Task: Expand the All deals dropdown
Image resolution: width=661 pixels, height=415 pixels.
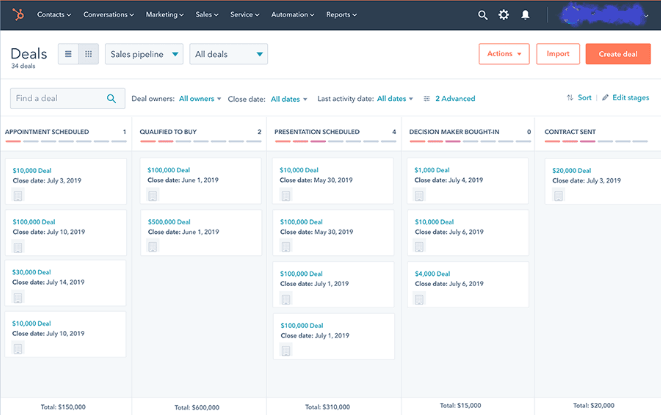Action: (229, 54)
